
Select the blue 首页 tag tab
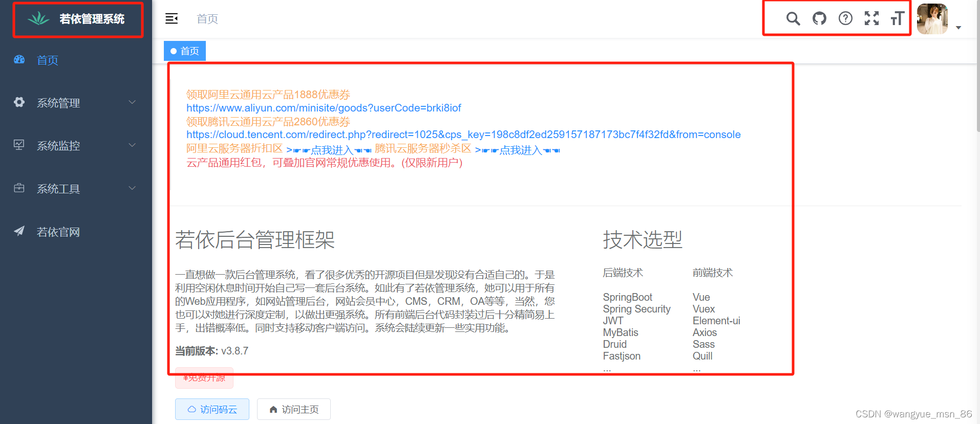pyautogui.click(x=185, y=51)
